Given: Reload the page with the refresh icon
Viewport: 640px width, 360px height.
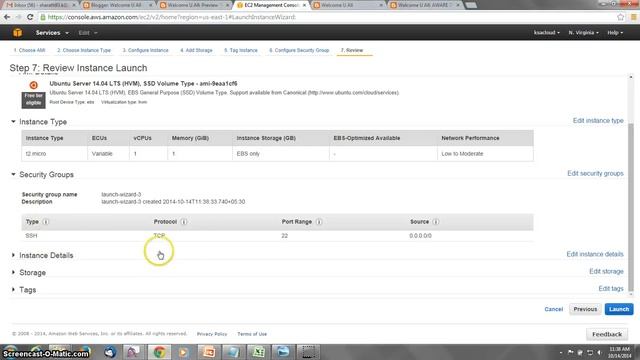Looking at the screenshot, I should click(30, 17).
